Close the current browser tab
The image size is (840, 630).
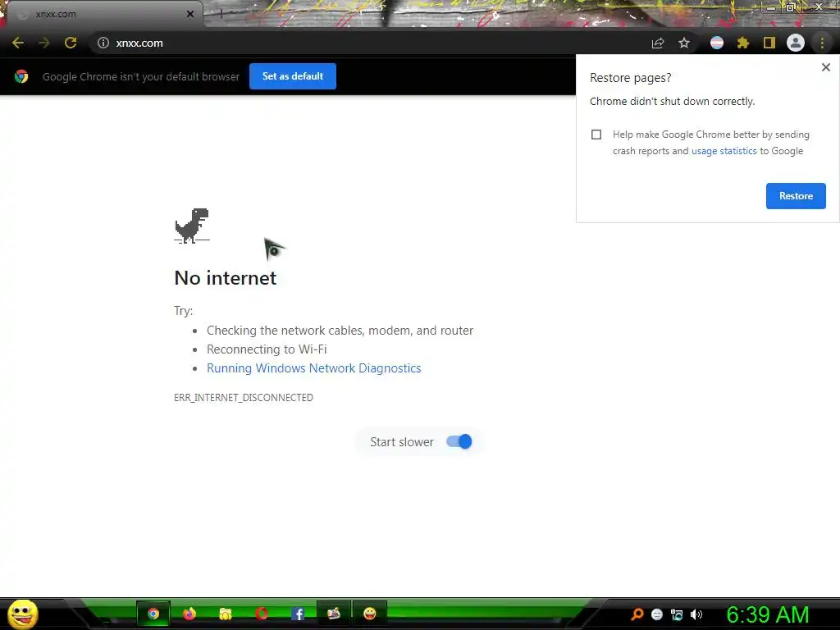point(190,14)
